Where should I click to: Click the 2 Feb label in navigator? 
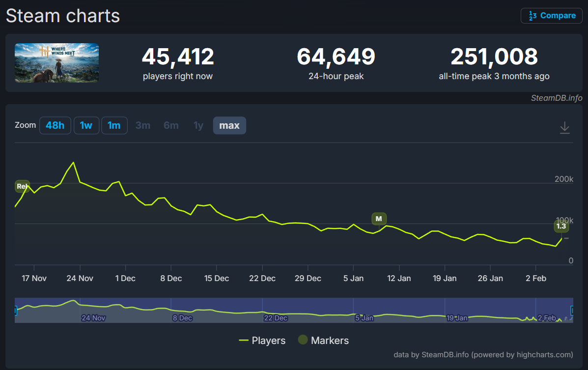click(547, 318)
